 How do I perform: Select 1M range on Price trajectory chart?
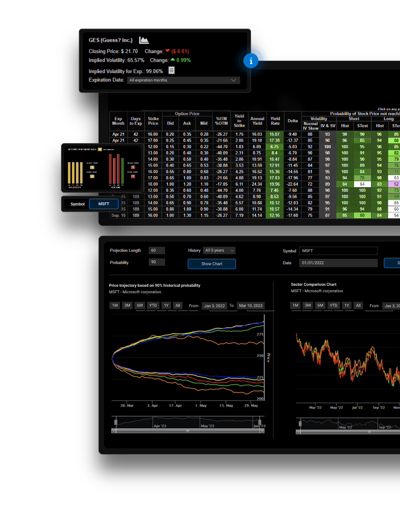click(114, 305)
